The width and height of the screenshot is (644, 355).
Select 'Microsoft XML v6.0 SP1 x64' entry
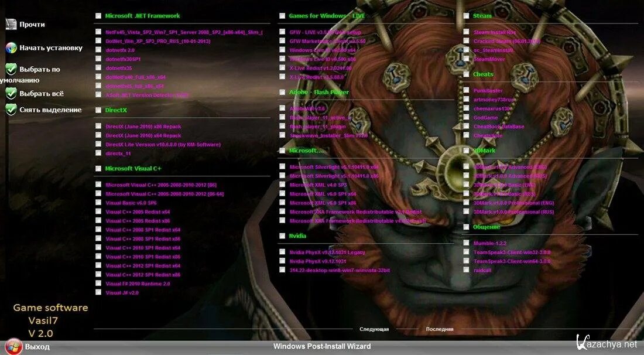pos(323,194)
